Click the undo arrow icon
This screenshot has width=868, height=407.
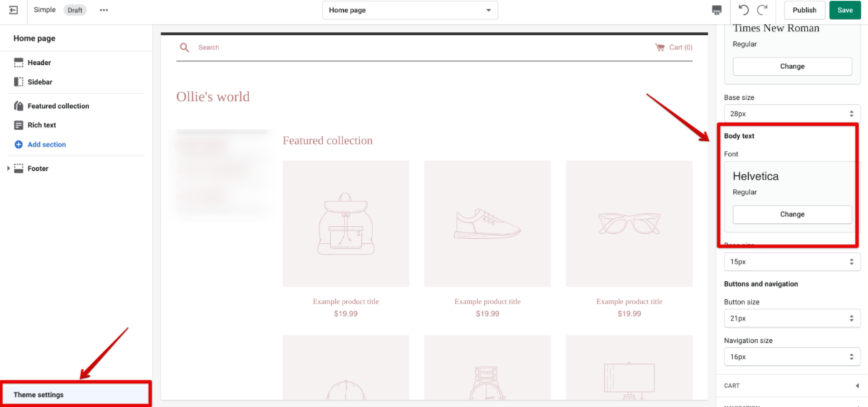pyautogui.click(x=743, y=10)
